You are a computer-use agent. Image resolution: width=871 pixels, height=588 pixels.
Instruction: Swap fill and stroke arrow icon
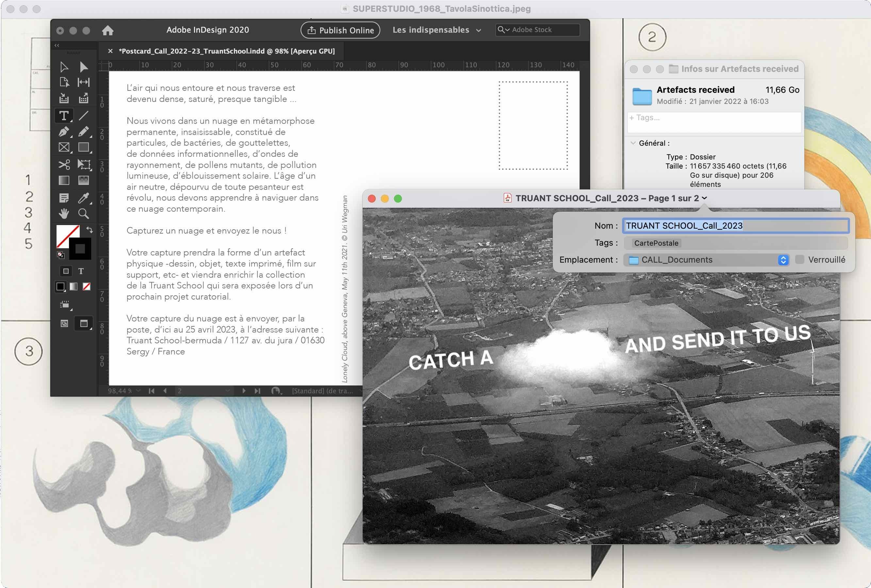(89, 229)
